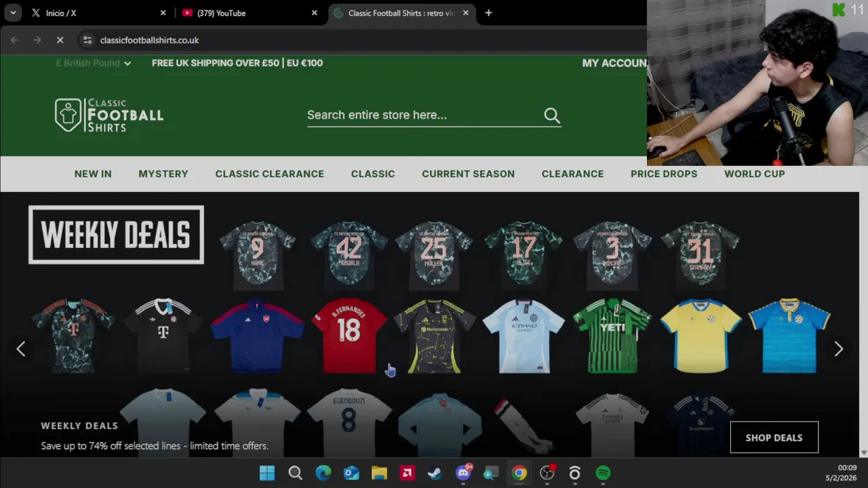
Task: Click the browser forward arrow
Action: point(37,40)
